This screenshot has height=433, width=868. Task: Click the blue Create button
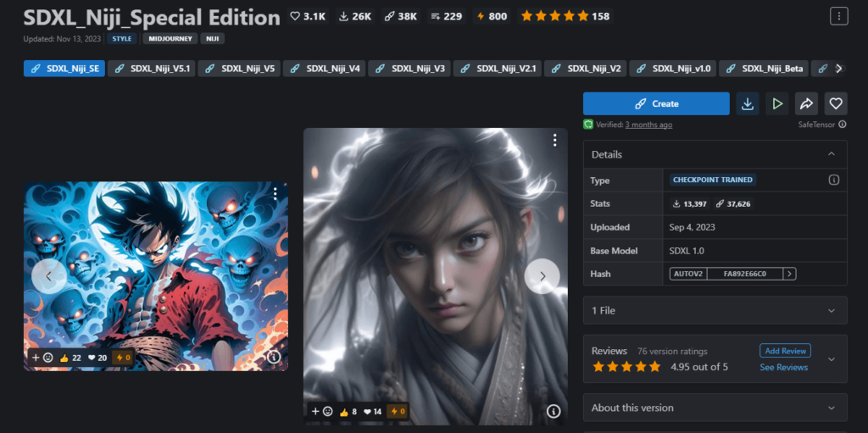tap(656, 103)
